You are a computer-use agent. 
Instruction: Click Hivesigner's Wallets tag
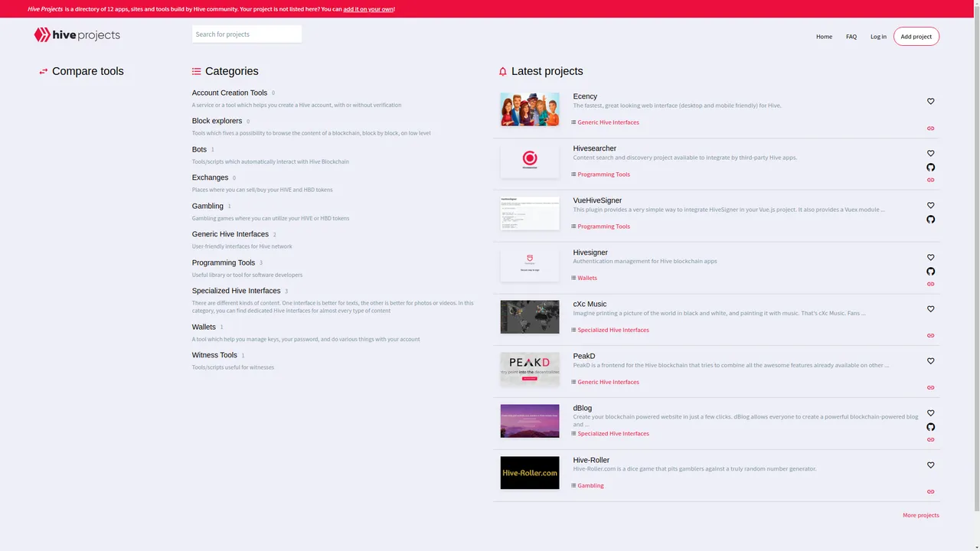coord(587,278)
